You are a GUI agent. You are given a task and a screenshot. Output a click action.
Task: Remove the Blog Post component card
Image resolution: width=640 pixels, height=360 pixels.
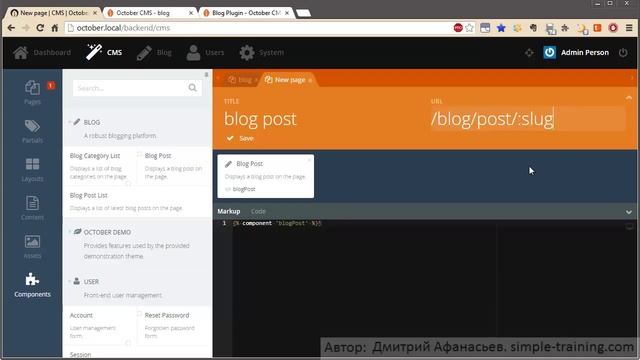pos(309,160)
